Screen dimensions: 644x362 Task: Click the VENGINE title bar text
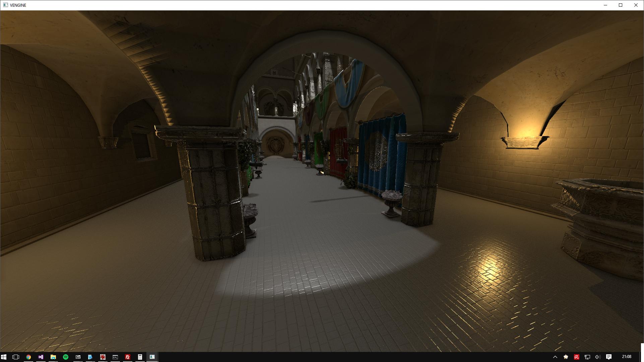(18, 5)
